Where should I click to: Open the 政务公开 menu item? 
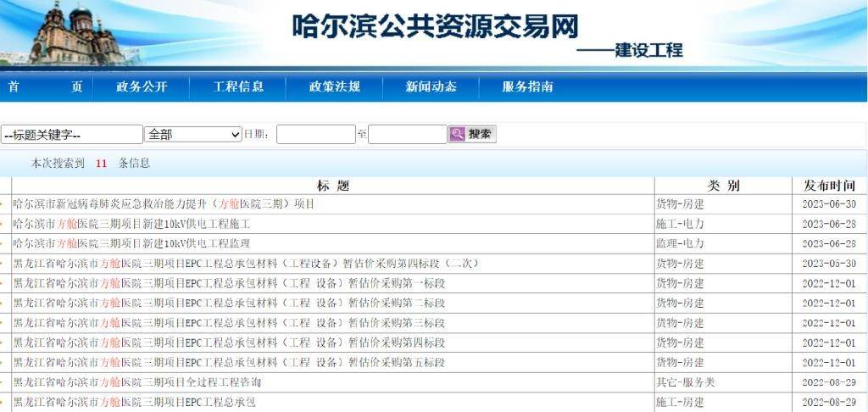(142, 87)
